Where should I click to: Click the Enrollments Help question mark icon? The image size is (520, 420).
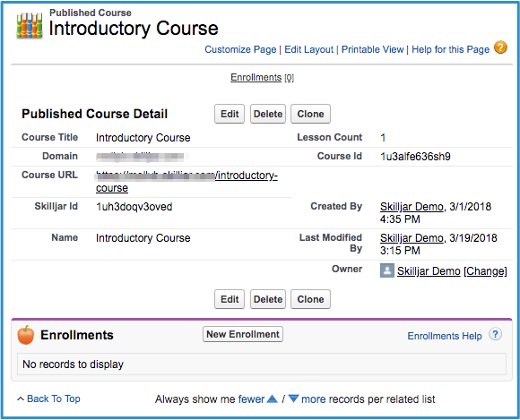pyautogui.click(x=495, y=335)
